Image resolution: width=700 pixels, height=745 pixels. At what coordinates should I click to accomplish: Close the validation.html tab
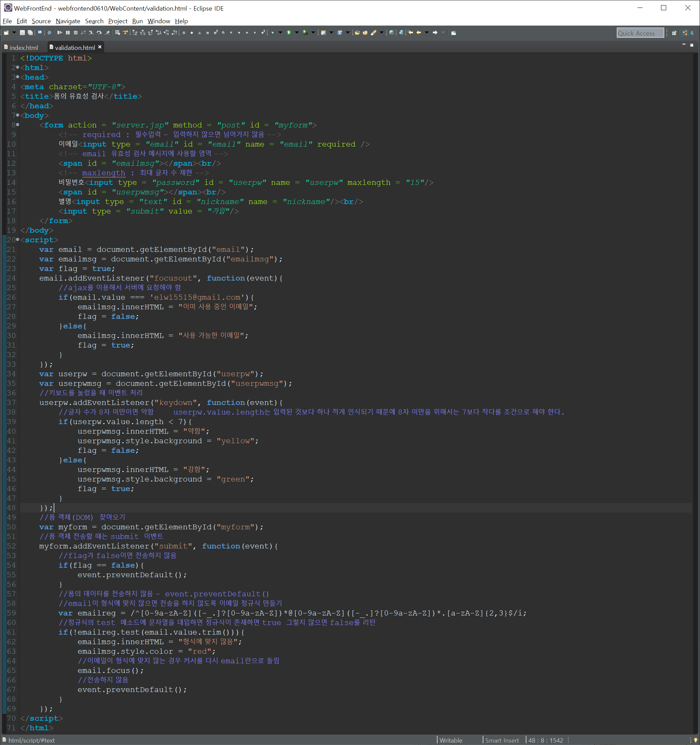point(100,47)
